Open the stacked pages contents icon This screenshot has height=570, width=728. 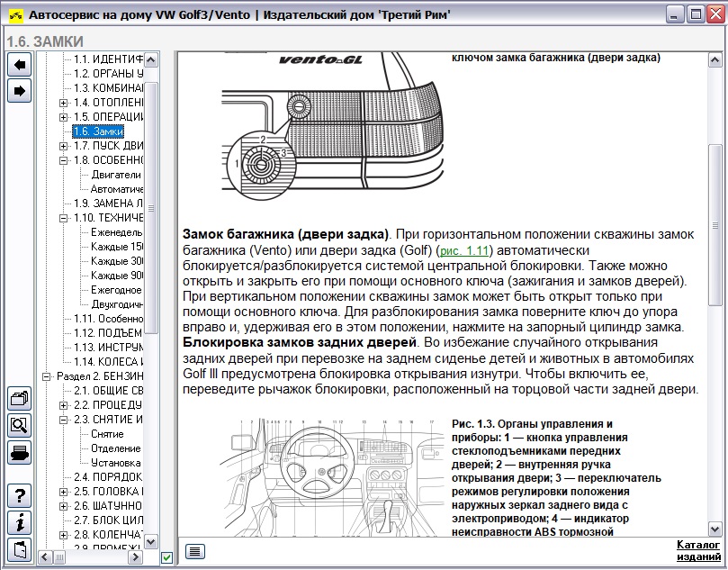20,398
